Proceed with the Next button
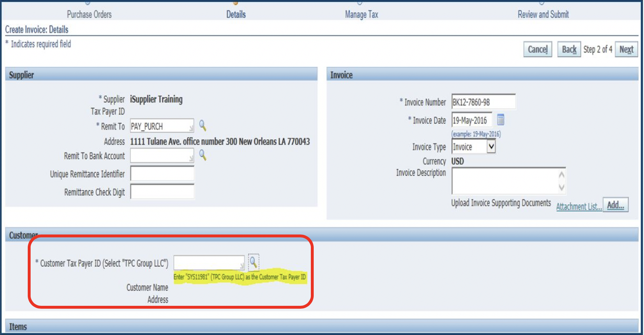The image size is (644, 335). pos(626,49)
